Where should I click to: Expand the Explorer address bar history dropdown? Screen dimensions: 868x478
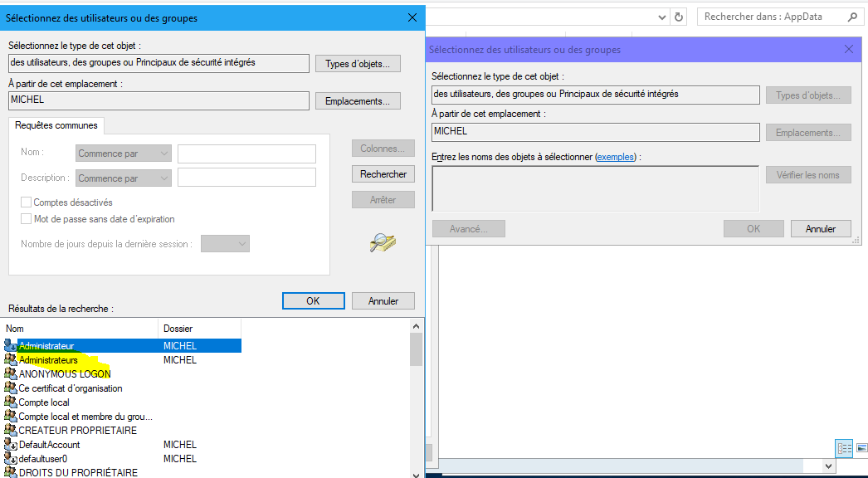click(x=662, y=17)
